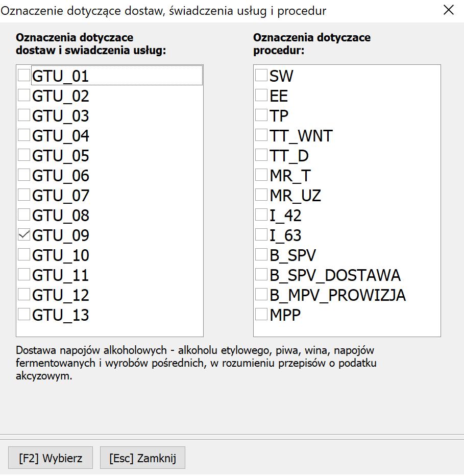Check the GTU_01 checkbox
464x476 pixels.
tap(24, 75)
